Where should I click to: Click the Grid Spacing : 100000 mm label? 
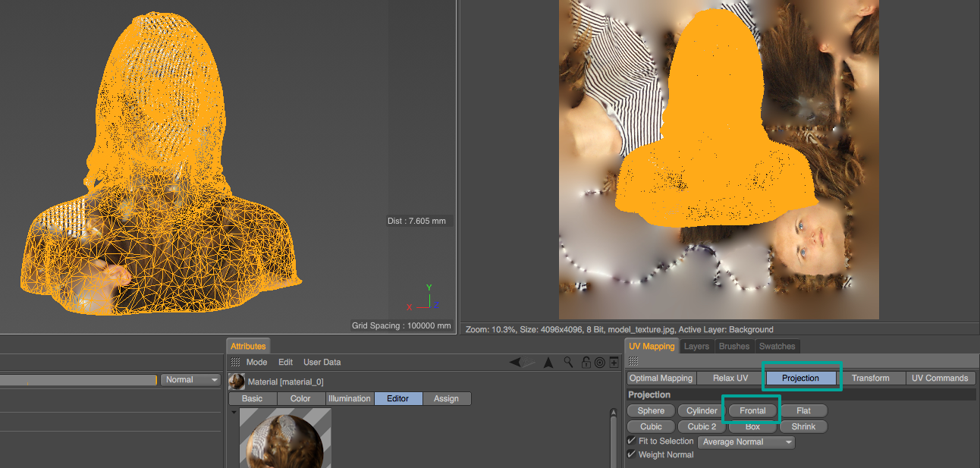click(401, 325)
